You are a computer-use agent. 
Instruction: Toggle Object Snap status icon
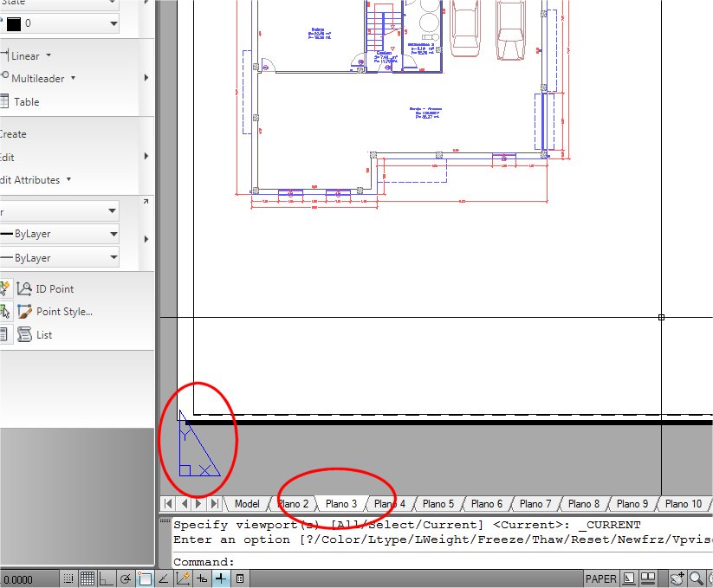[x=145, y=578]
